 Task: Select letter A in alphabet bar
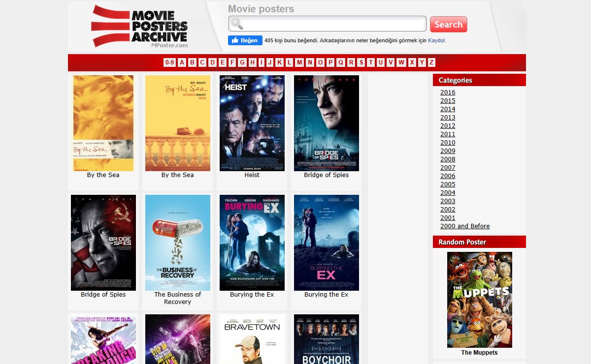182,62
